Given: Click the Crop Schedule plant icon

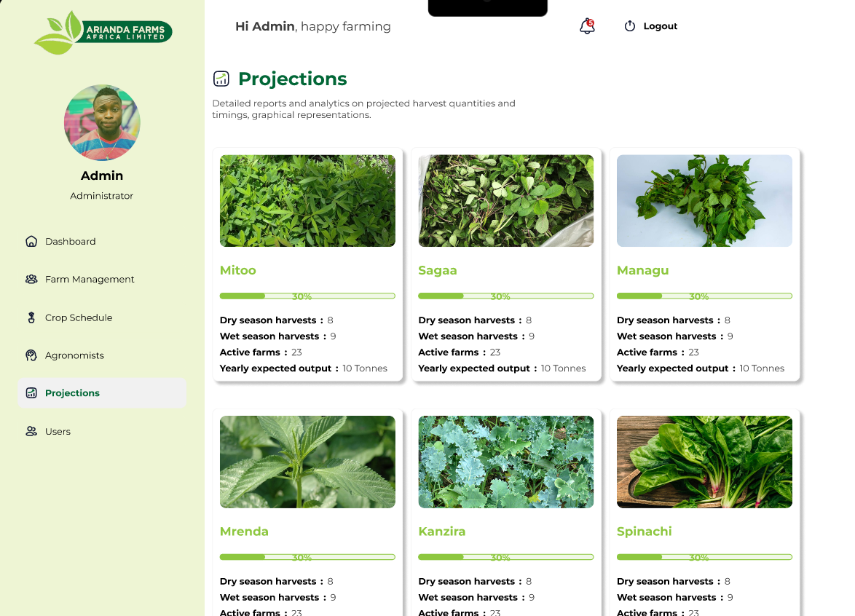Looking at the screenshot, I should pos(31,317).
